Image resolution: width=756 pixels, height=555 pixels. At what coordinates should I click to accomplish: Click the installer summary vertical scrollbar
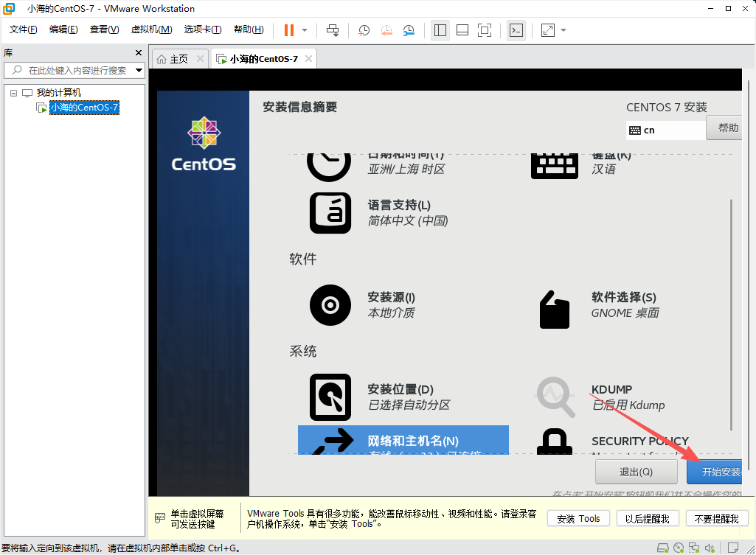tap(731, 315)
